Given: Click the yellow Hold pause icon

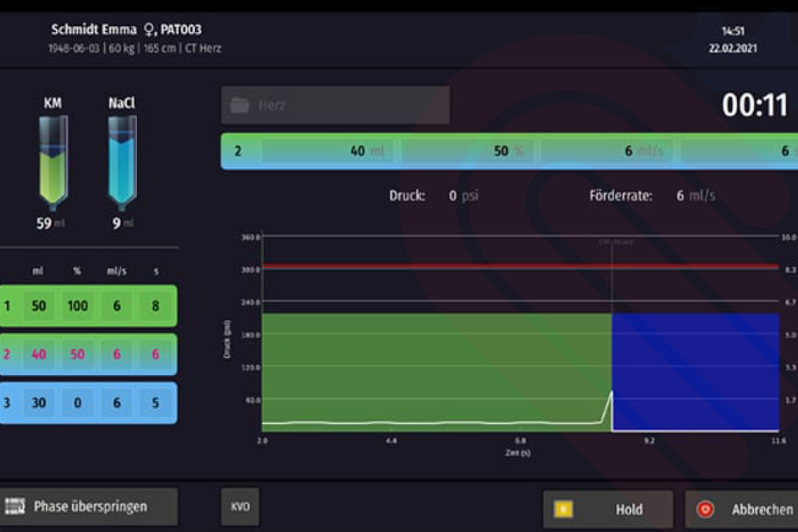Looking at the screenshot, I should tap(563, 509).
